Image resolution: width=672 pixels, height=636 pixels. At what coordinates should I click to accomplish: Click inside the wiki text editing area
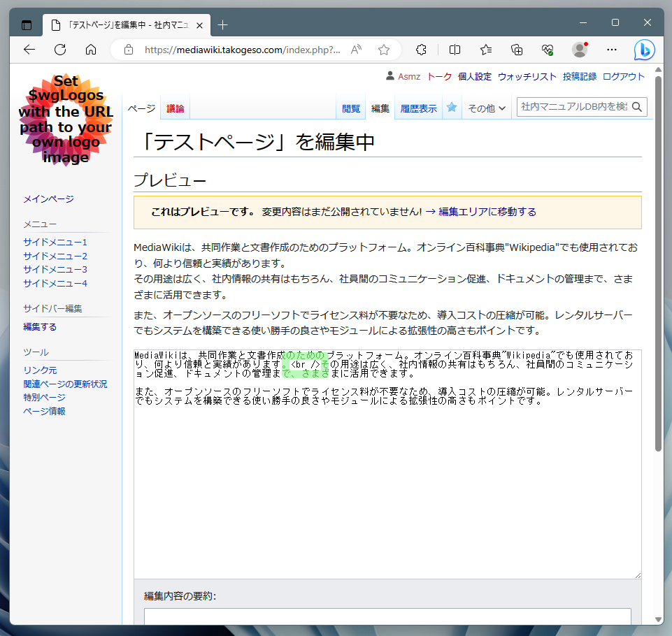[x=387, y=489]
